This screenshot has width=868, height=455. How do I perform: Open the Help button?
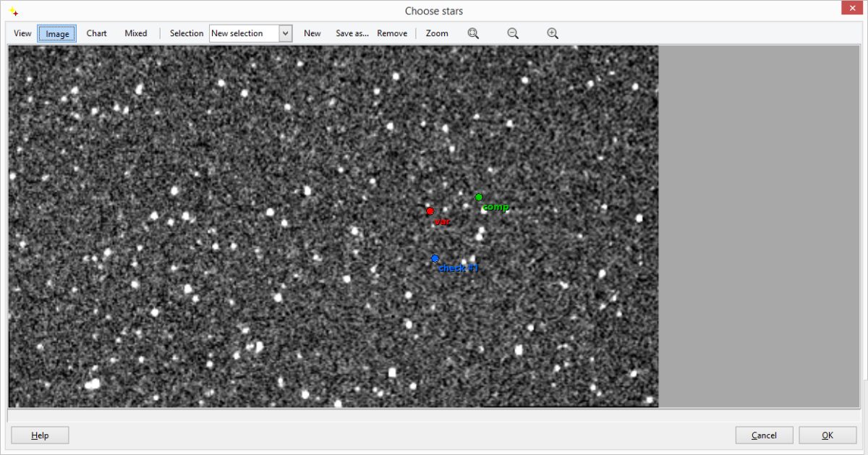pyautogui.click(x=40, y=435)
